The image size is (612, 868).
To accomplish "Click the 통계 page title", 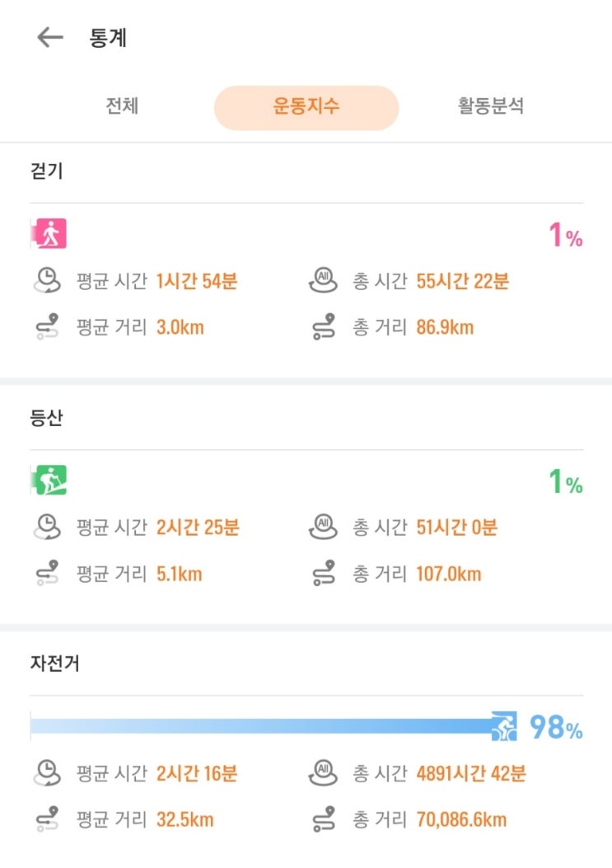I will (108, 38).
